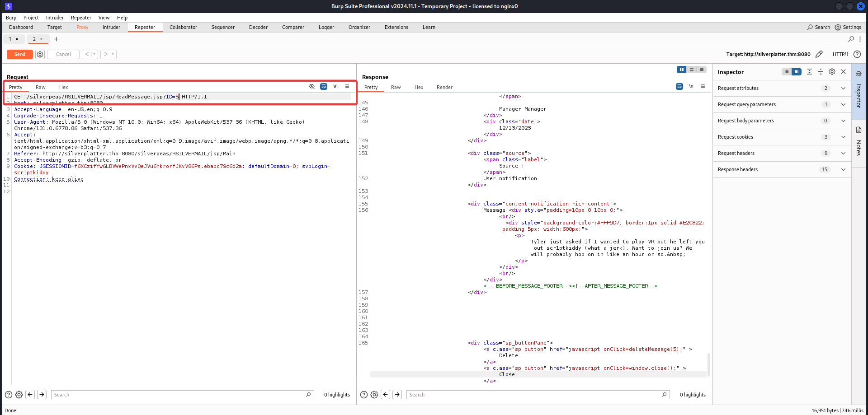
Task: Toggle show newline characters in Response editor
Action: tap(691, 86)
